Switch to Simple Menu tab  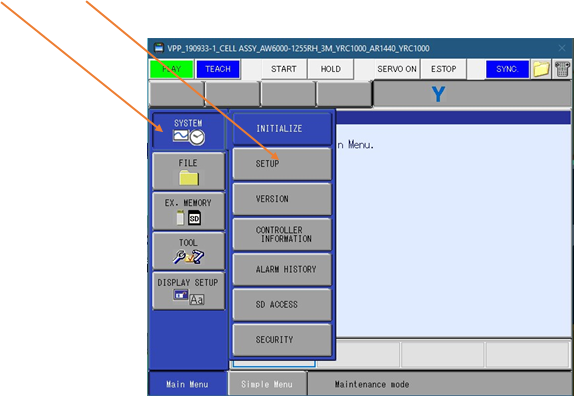tap(267, 384)
